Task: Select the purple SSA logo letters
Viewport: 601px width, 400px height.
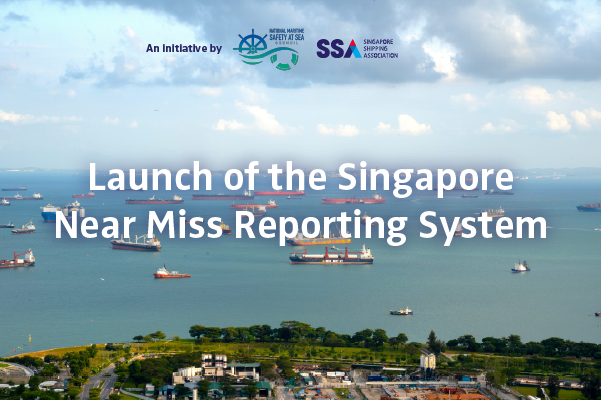Action: (x=338, y=49)
